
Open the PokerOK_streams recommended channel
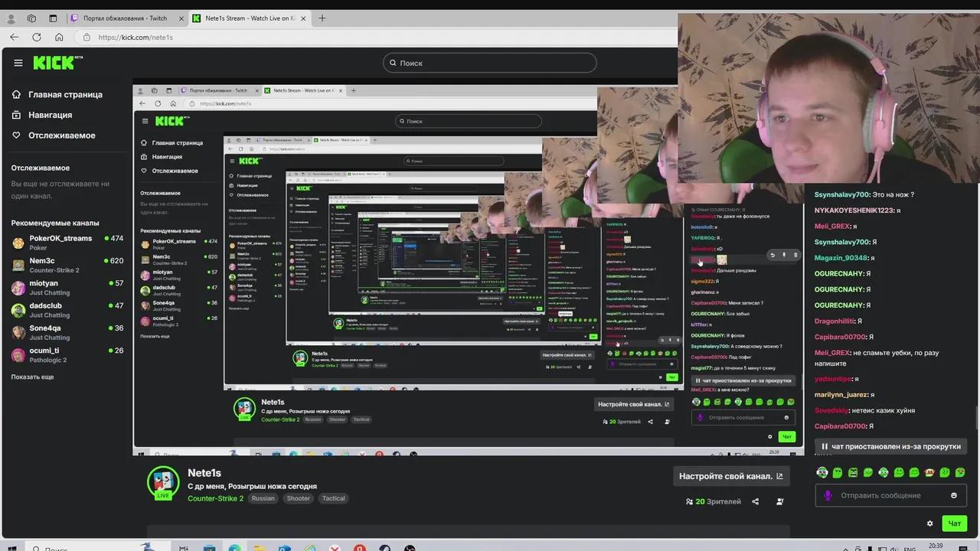[x=67, y=242]
